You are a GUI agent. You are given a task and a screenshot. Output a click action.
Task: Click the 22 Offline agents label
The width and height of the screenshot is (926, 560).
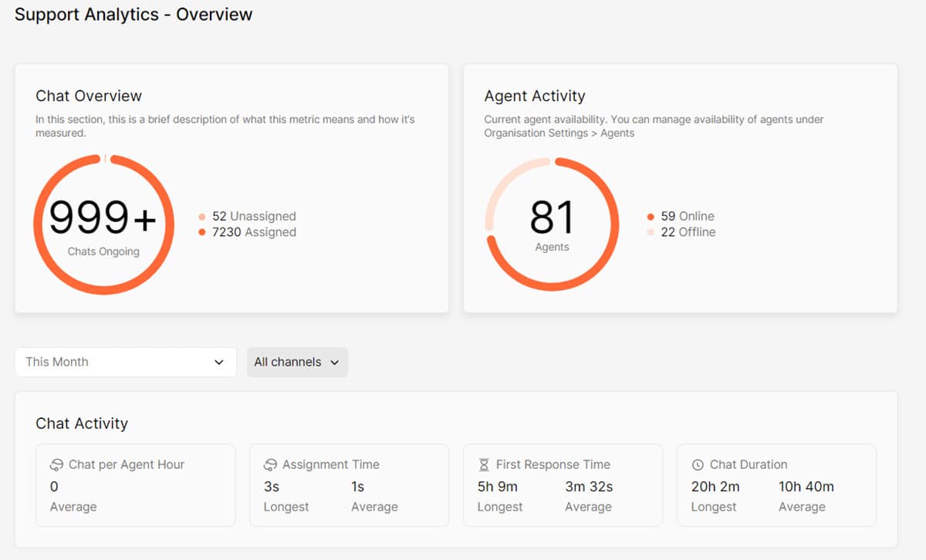pos(688,232)
